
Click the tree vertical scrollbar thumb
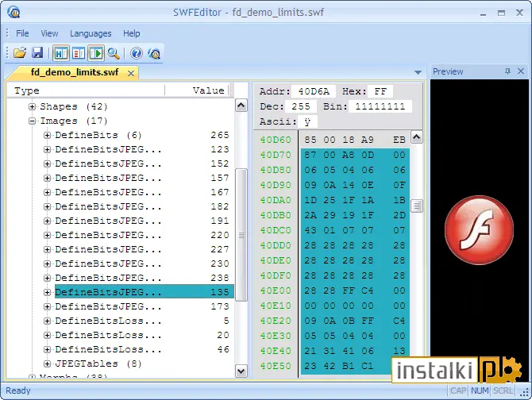[241, 235]
